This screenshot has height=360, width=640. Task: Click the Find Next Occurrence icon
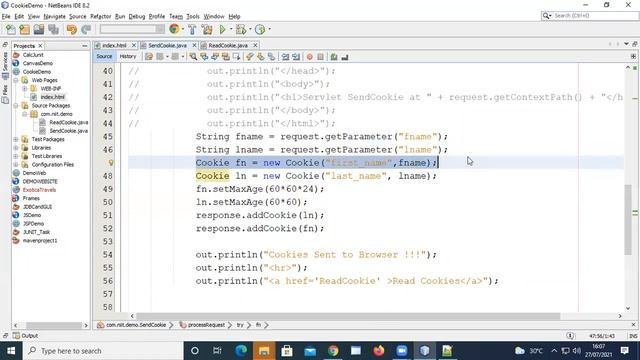coord(215,57)
